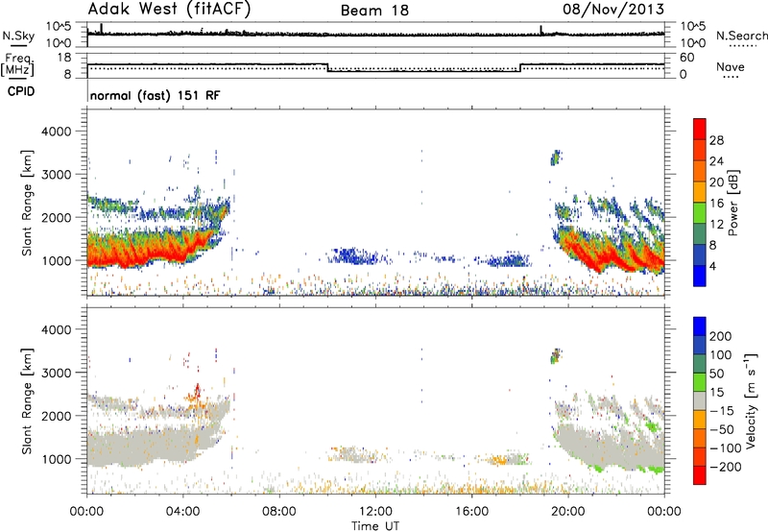
Task: Click the gray segment of velocity colorbar
Action: click(700, 400)
